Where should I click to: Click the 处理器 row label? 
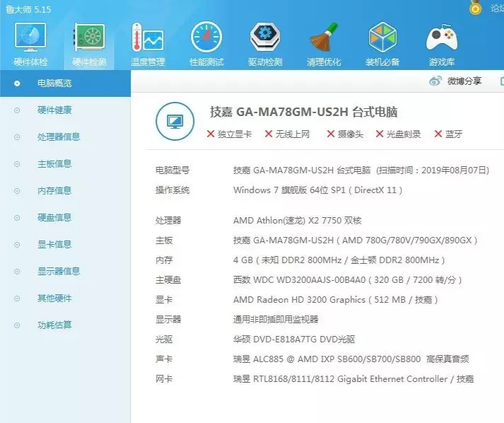pos(168,221)
